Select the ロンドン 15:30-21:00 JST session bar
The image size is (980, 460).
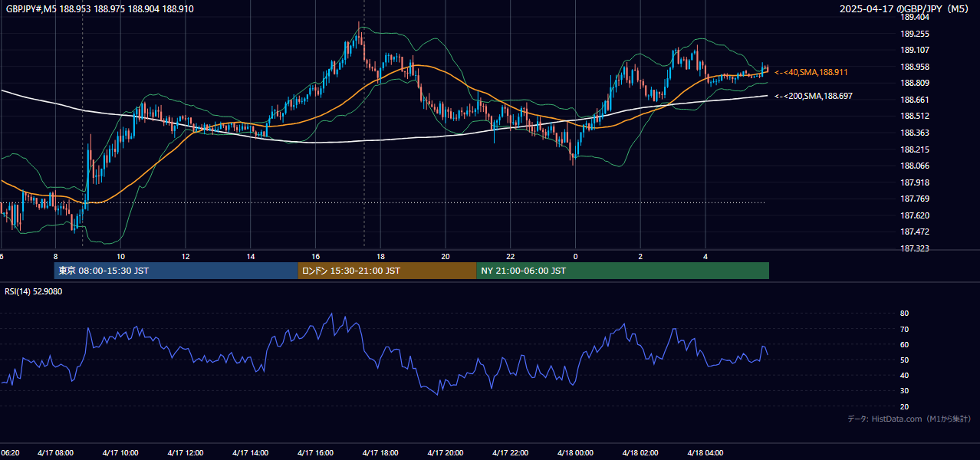pyautogui.click(x=387, y=271)
